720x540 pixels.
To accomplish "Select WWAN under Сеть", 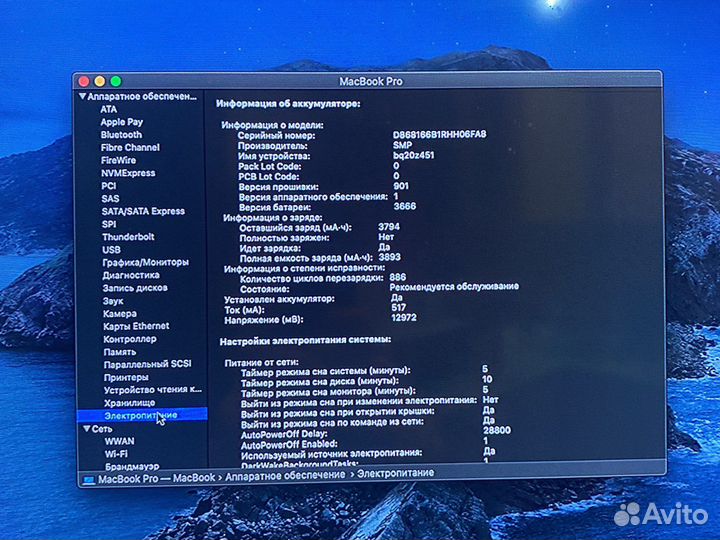I will pyautogui.click(x=120, y=441).
